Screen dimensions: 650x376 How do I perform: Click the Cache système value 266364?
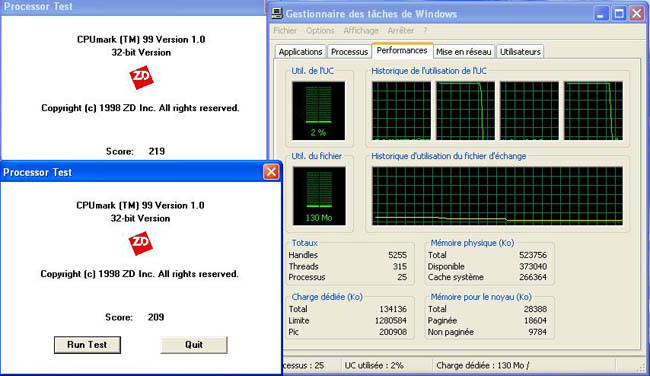(533, 277)
